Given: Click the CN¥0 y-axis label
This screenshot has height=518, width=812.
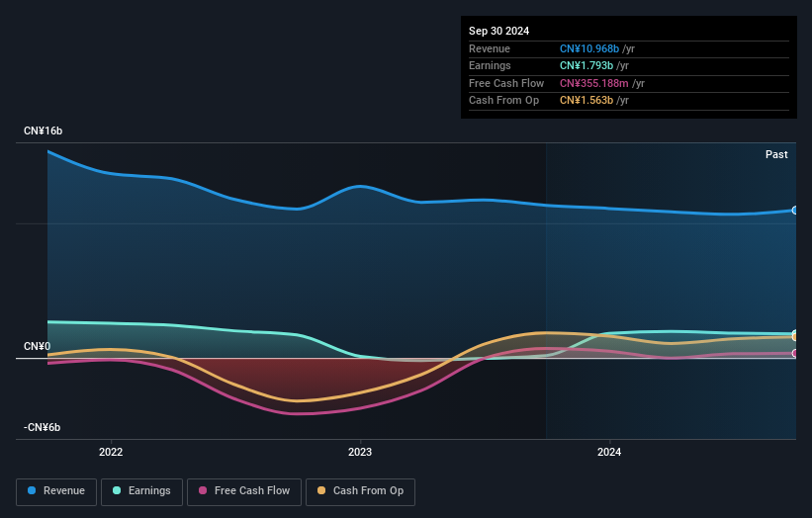Looking at the screenshot, I should coord(38,346).
